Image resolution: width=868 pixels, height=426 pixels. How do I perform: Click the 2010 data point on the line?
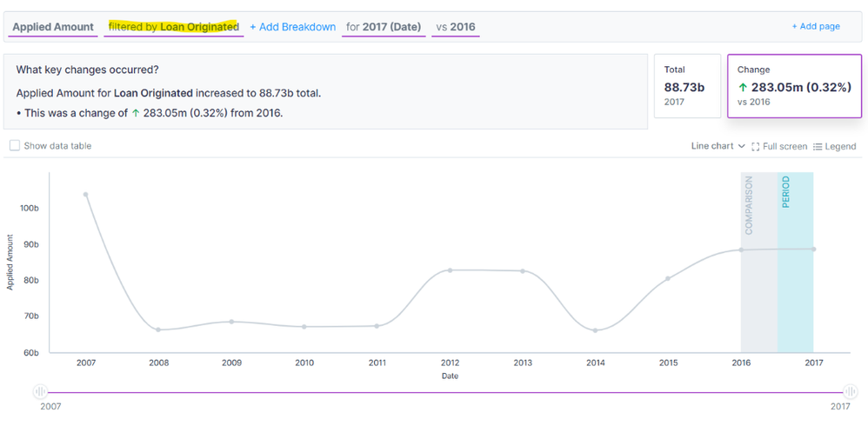pyautogui.click(x=304, y=327)
